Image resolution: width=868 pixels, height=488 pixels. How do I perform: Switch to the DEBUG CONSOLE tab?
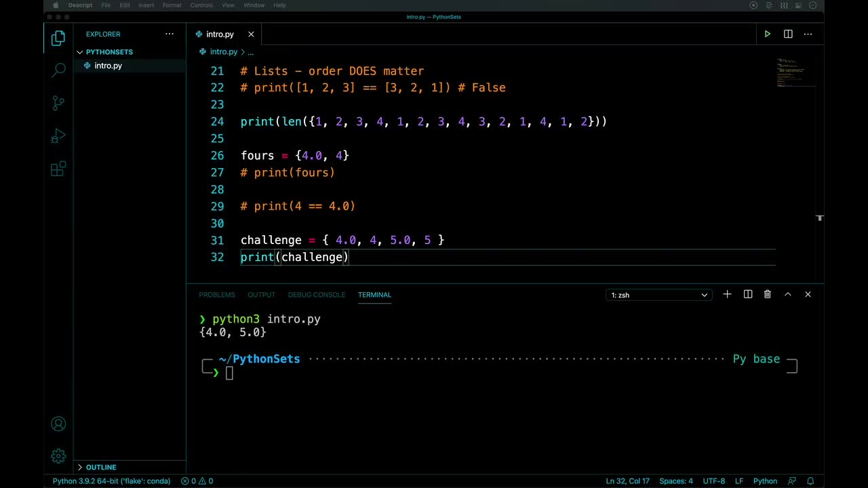[317, 294]
